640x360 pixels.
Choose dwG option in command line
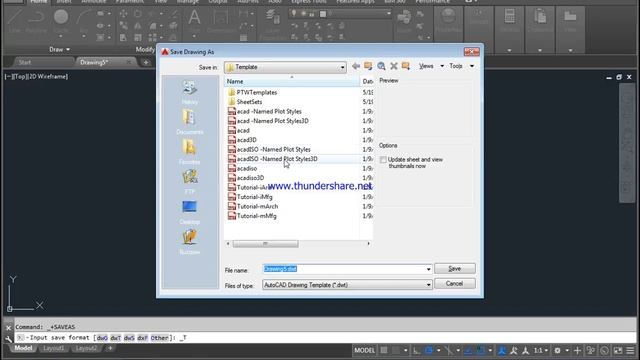pyautogui.click(x=102, y=338)
